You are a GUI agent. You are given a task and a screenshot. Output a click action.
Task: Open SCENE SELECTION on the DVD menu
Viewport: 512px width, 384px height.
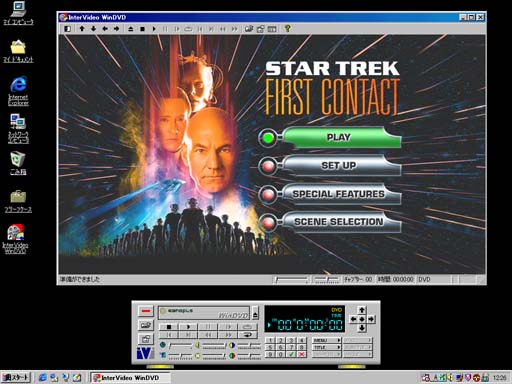point(341,222)
